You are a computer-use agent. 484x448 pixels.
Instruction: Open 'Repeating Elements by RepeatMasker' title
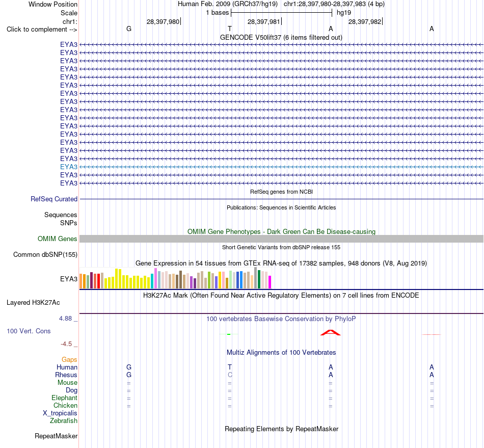coord(281,429)
